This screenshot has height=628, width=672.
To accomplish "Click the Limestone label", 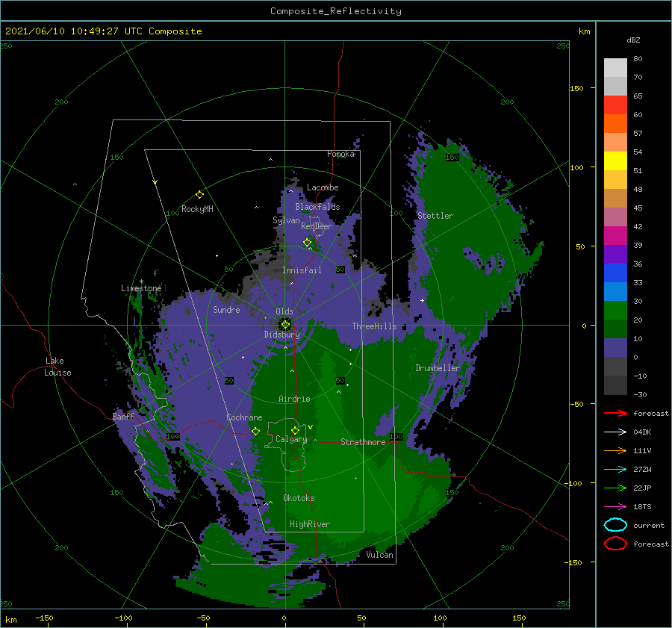I will pyautogui.click(x=141, y=288).
